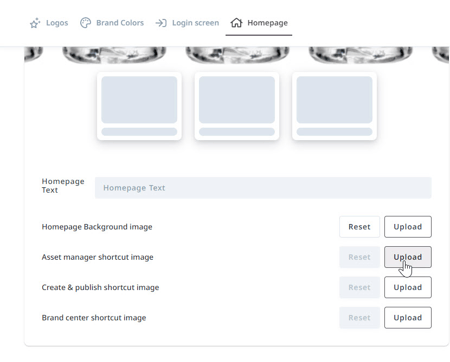Click the arrow icon beside Login screen
Viewport: 450px width, 362px height.
click(161, 23)
